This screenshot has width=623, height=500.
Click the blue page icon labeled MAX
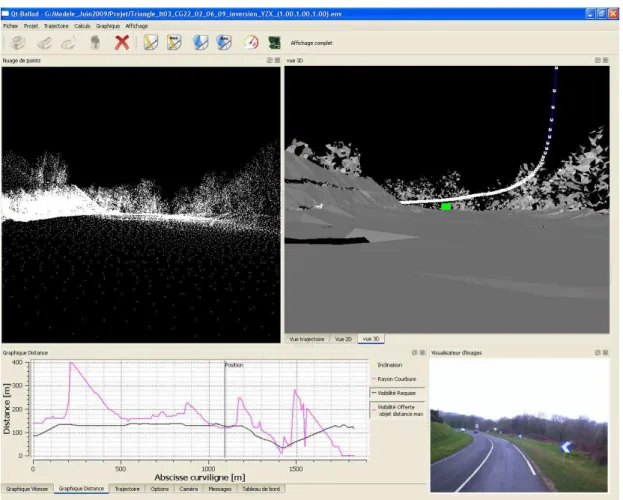click(224, 43)
